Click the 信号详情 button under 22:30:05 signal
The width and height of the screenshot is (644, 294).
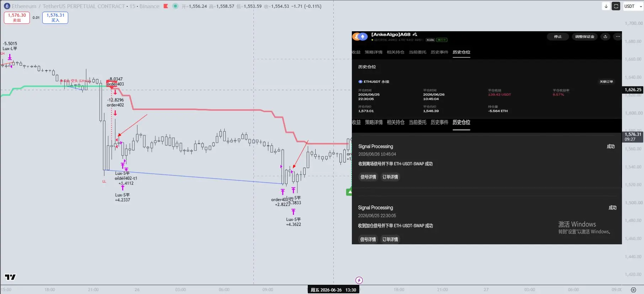(368, 239)
